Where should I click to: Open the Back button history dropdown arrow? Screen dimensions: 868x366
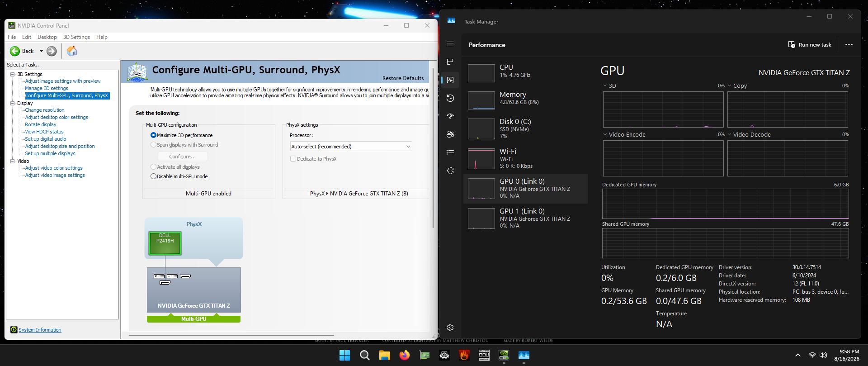click(41, 51)
